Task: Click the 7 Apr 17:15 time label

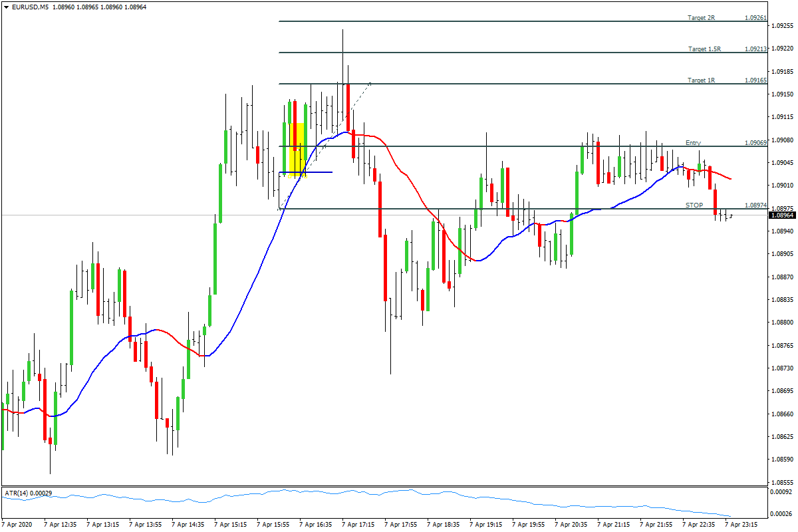Action: click(x=359, y=525)
